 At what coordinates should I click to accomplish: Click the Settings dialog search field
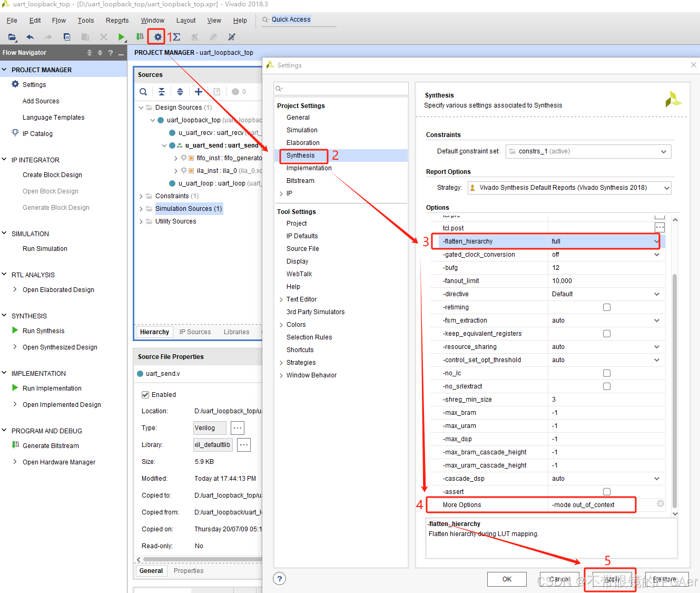point(341,89)
